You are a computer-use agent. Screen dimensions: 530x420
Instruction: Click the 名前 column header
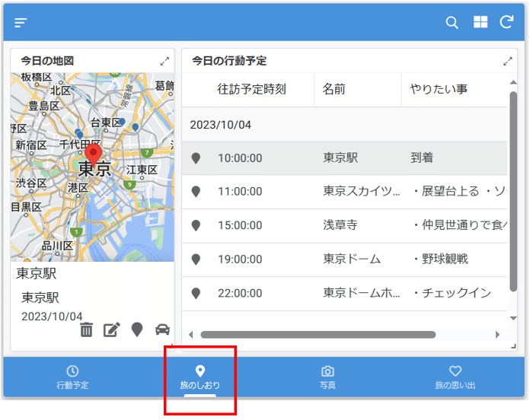click(334, 89)
